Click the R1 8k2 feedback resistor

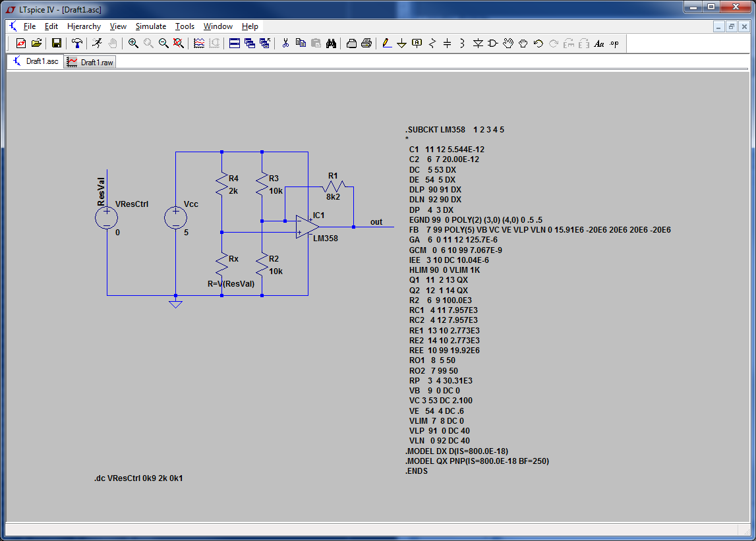[x=334, y=186]
